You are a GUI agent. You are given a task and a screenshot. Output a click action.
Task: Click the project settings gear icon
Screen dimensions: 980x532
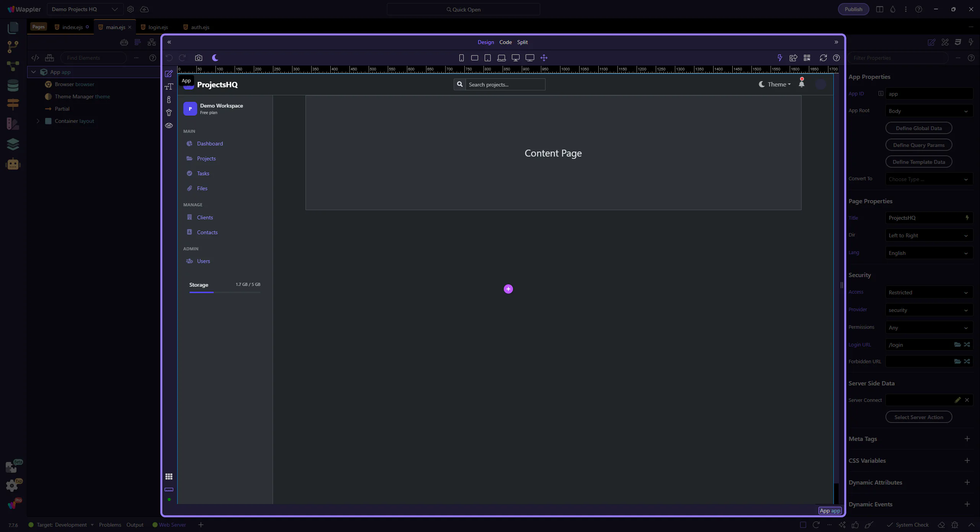131,9
